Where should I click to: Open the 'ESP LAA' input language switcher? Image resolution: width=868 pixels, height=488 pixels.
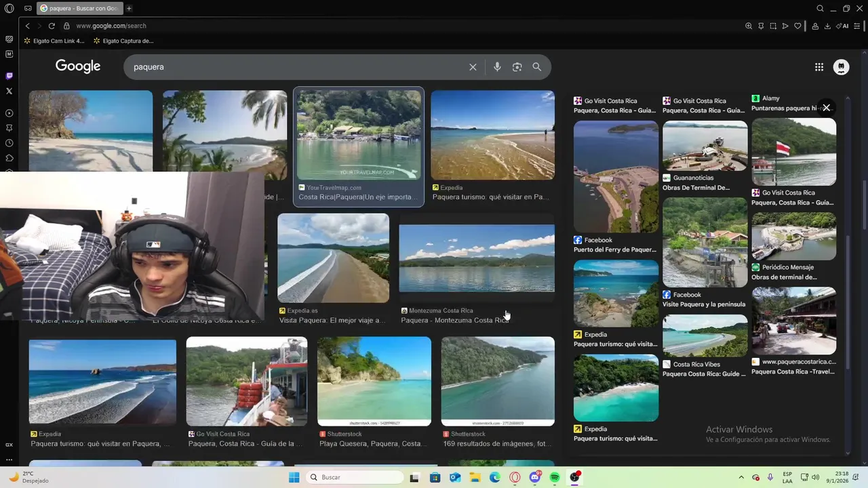(787, 477)
